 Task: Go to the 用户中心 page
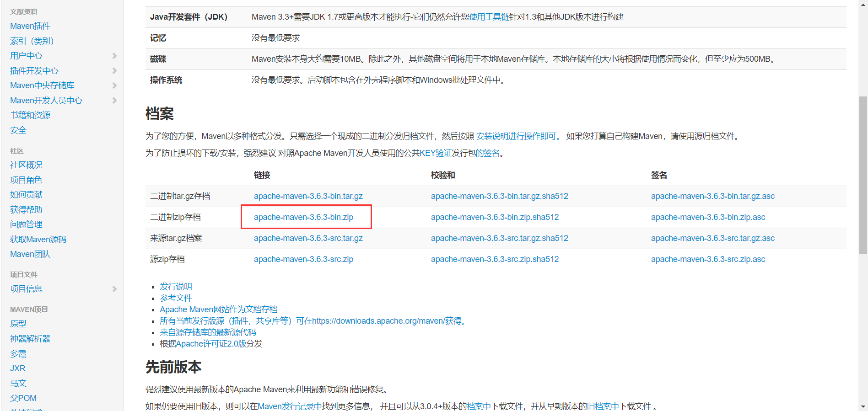click(x=26, y=56)
